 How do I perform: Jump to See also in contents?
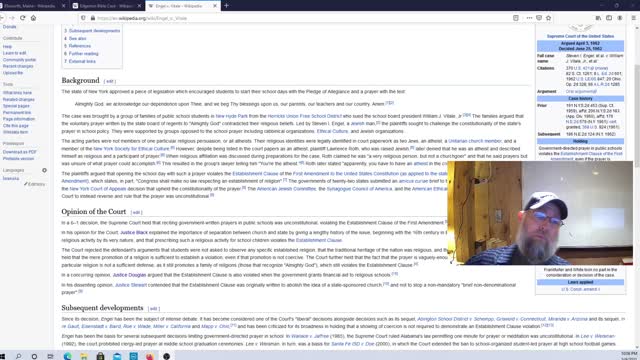[x=78, y=38]
